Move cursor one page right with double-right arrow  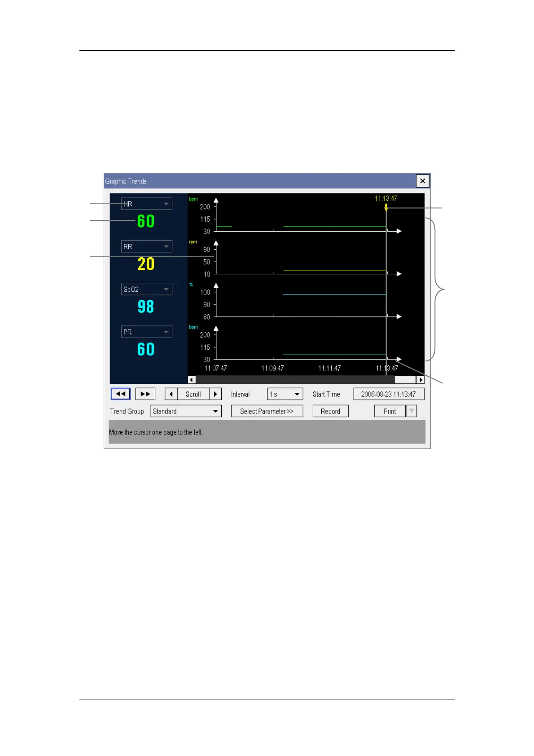tap(145, 394)
